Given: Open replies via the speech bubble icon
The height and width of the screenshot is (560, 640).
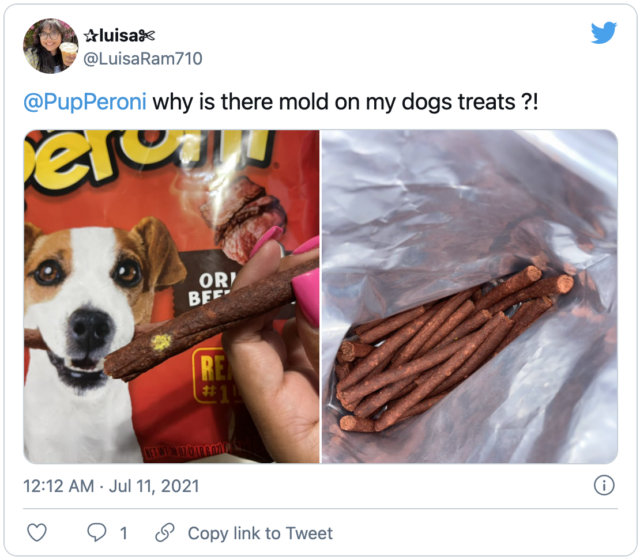Looking at the screenshot, I should coord(97,532).
